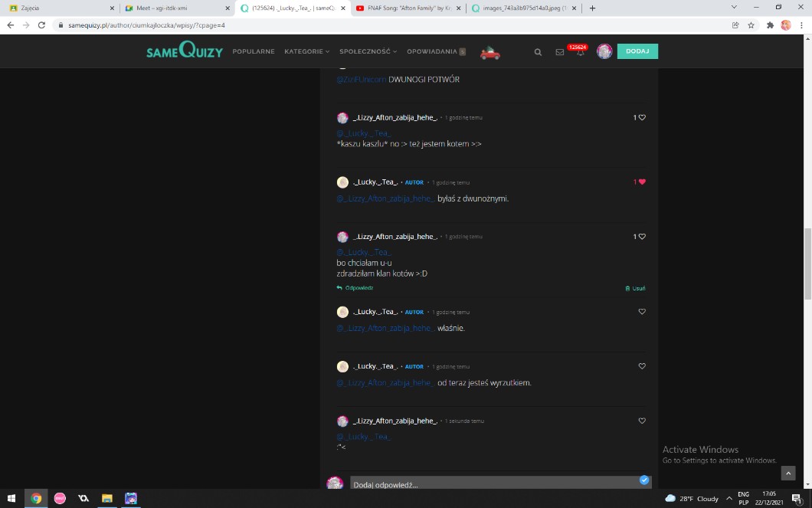Expand the Kategorie dropdown menu
The image size is (812, 508).
[306, 51]
